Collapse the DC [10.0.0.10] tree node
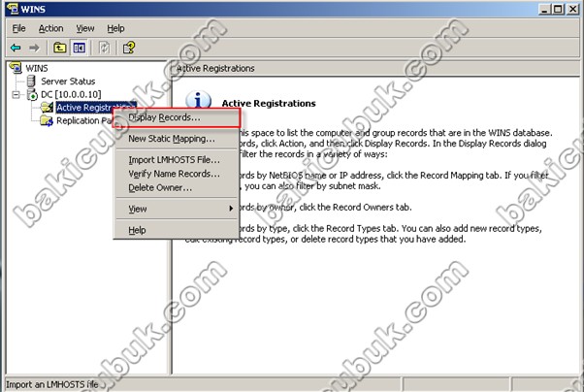The width and height of the screenshot is (584, 392). 16,95
